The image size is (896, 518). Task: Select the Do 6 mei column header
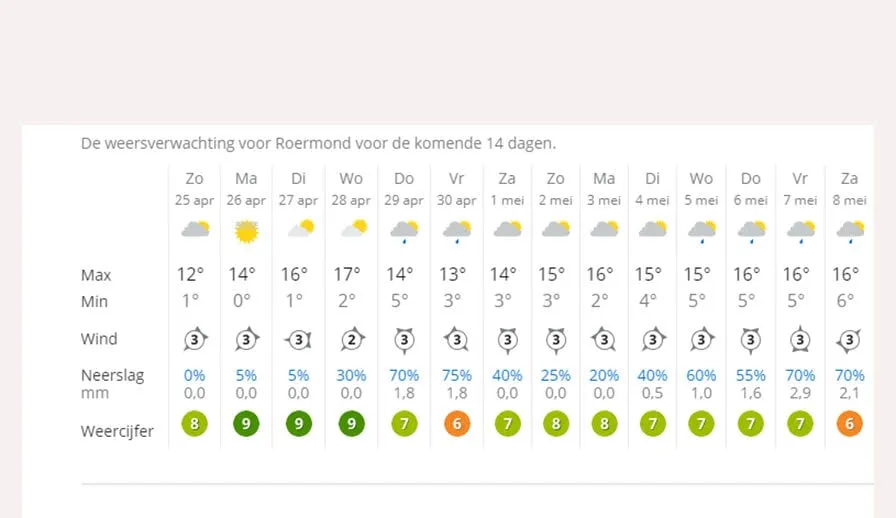click(751, 189)
